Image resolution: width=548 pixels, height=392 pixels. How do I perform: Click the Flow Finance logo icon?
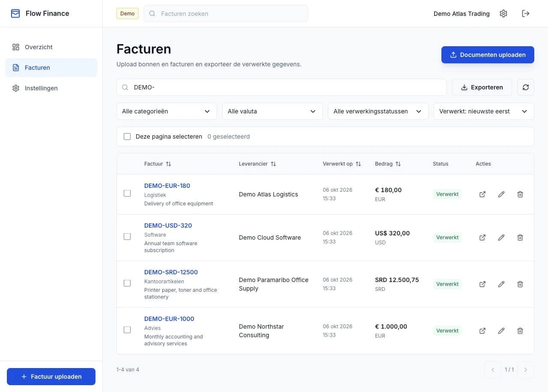pyautogui.click(x=15, y=14)
